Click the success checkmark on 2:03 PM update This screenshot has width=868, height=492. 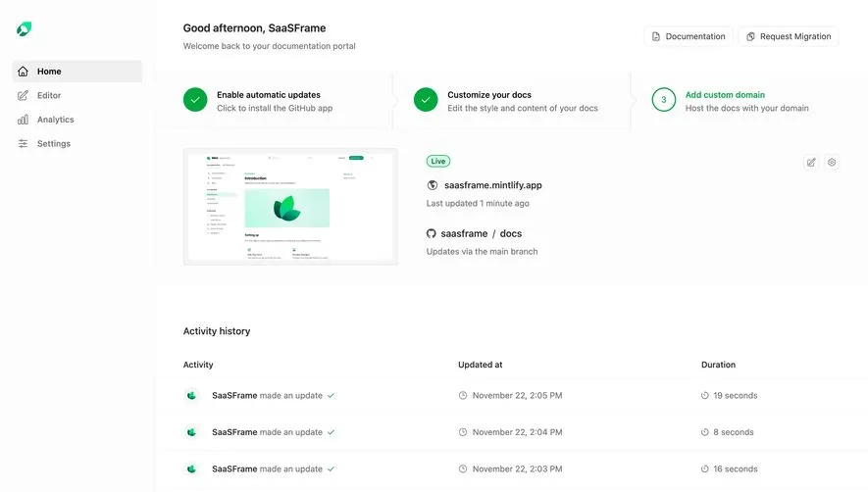coord(331,468)
